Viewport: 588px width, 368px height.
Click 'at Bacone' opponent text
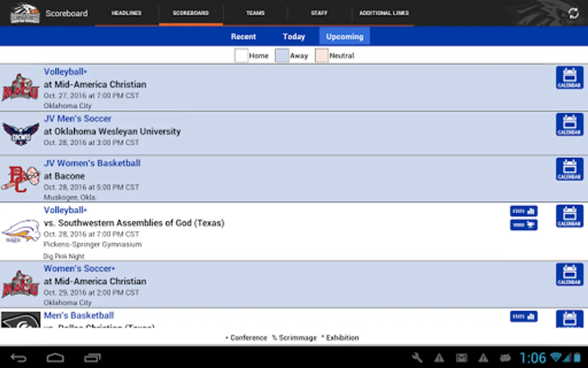pos(64,176)
